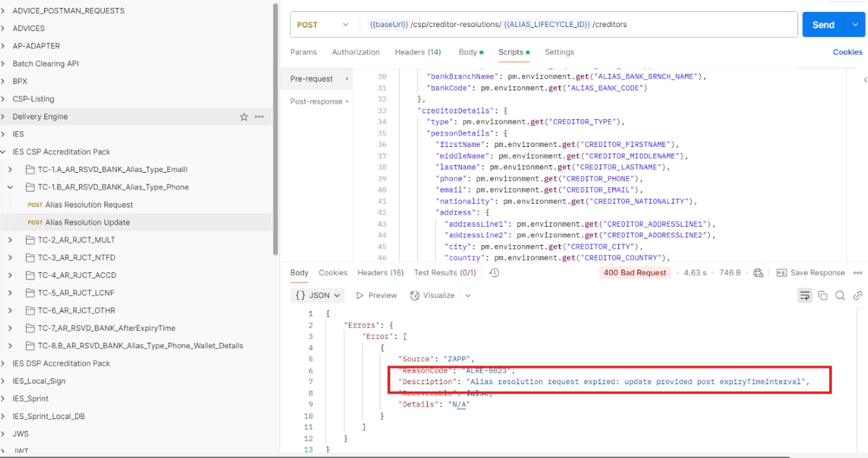Click the 400 Bad Request status
868x458 pixels.
635,273
